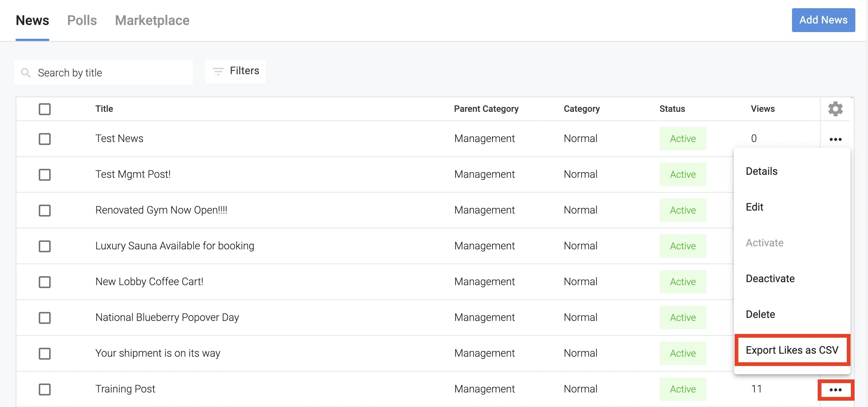The height and width of the screenshot is (407, 868).
Task: Click the filter lines icon
Action: (218, 71)
